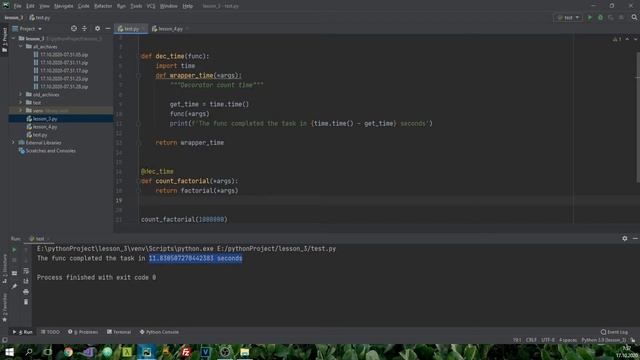Open Windows Start menu
The width and height of the screenshot is (640, 360).
click(9, 352)
